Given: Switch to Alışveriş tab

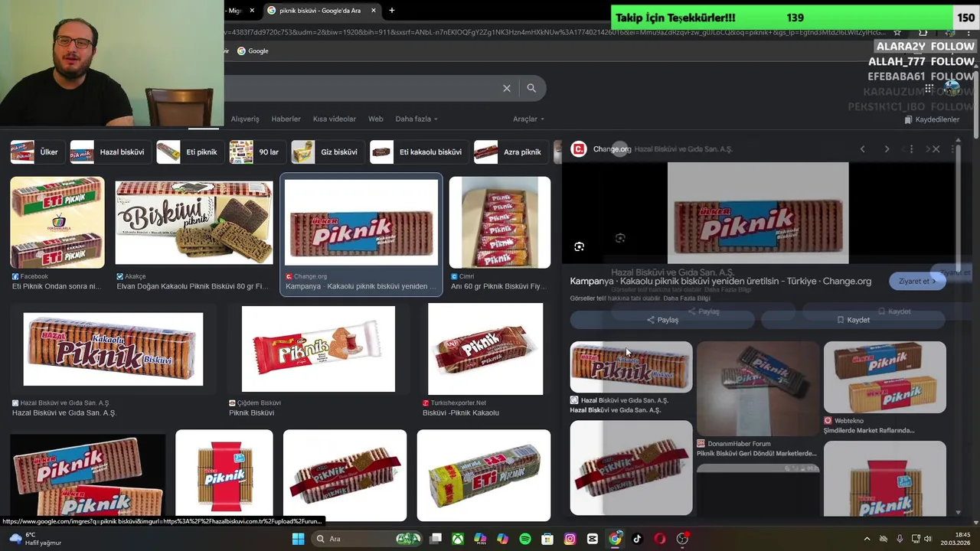Looking at the screenshot, I should coord(245,119).
